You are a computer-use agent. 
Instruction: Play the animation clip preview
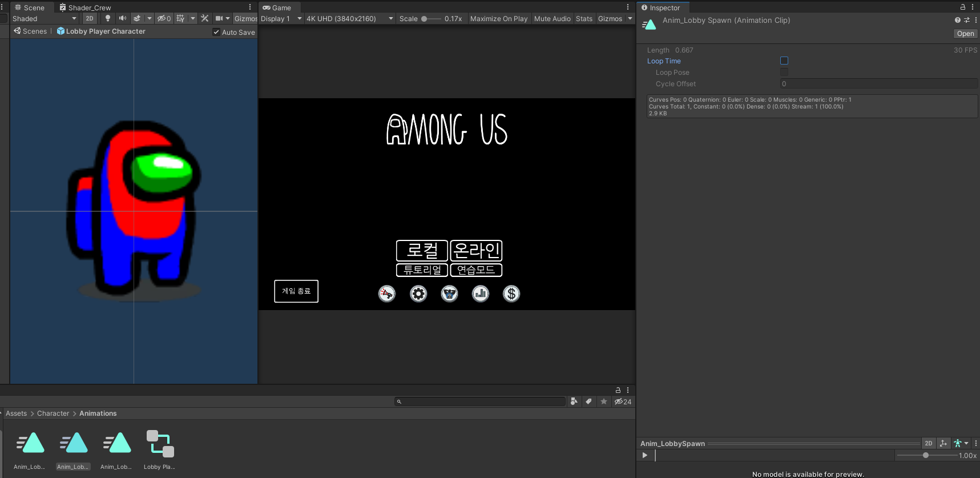[x=645, y=455]
